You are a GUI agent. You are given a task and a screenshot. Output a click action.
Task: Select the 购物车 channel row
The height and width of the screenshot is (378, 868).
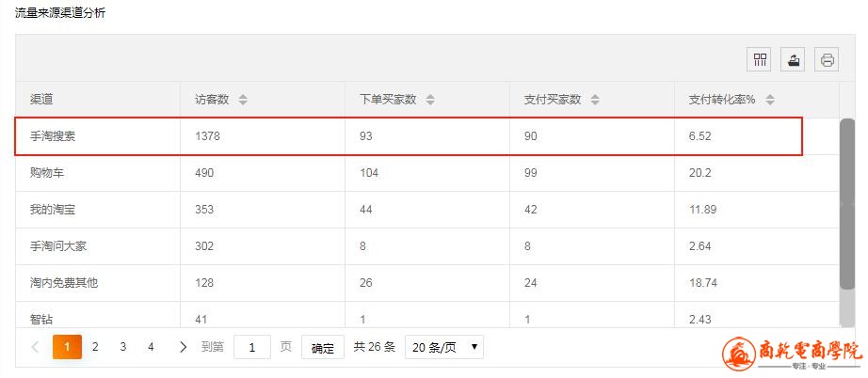point(427,173)
